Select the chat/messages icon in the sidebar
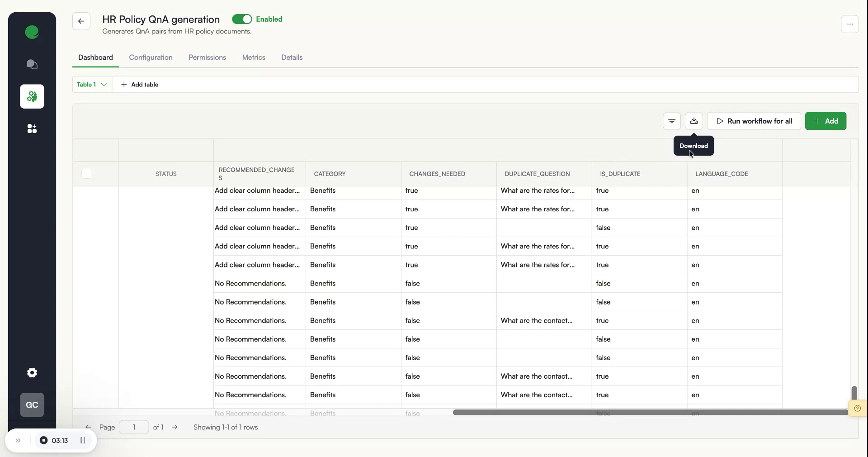The image size is (868, 457). (32, 65)
